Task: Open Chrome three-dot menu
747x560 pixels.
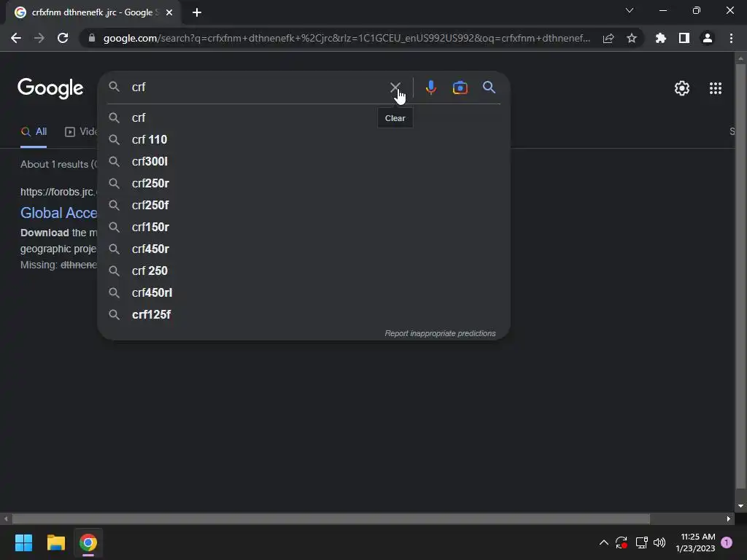Action: 731,38
